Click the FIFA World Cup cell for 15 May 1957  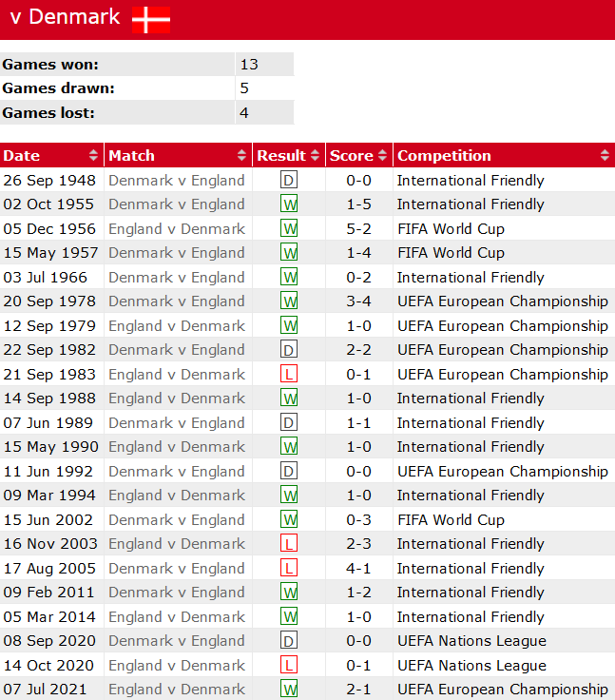[x=451, y=253]
